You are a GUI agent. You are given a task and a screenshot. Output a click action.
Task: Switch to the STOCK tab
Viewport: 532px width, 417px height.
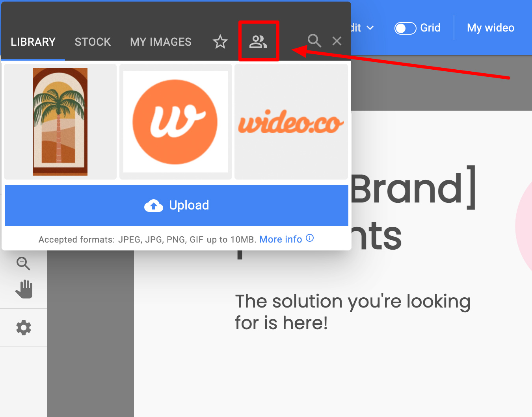point(93,42)
